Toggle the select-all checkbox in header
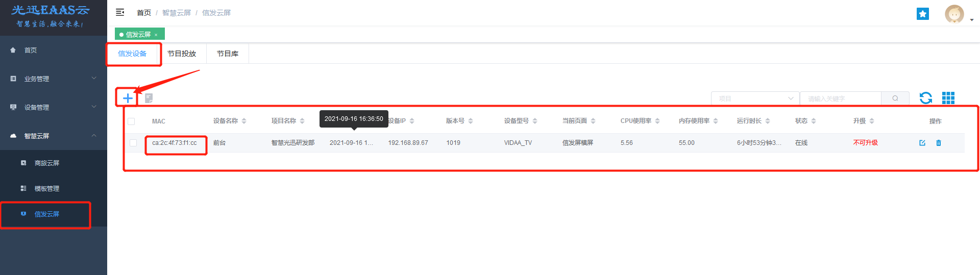Screen dimensions: 980x275 tap(131, 121)
